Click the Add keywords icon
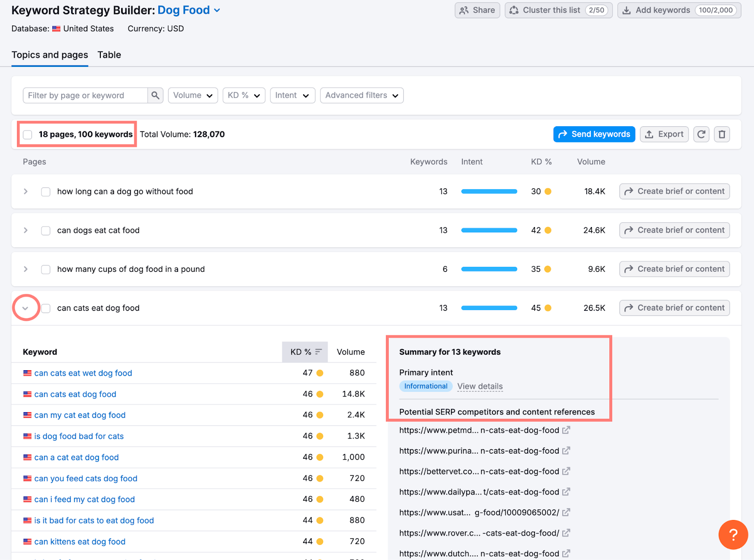Screen dimensions: 754x560 627,10
